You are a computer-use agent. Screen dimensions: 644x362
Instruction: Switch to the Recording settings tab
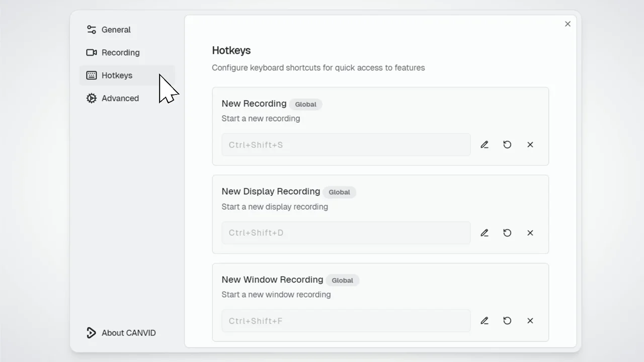click(120, 52)
